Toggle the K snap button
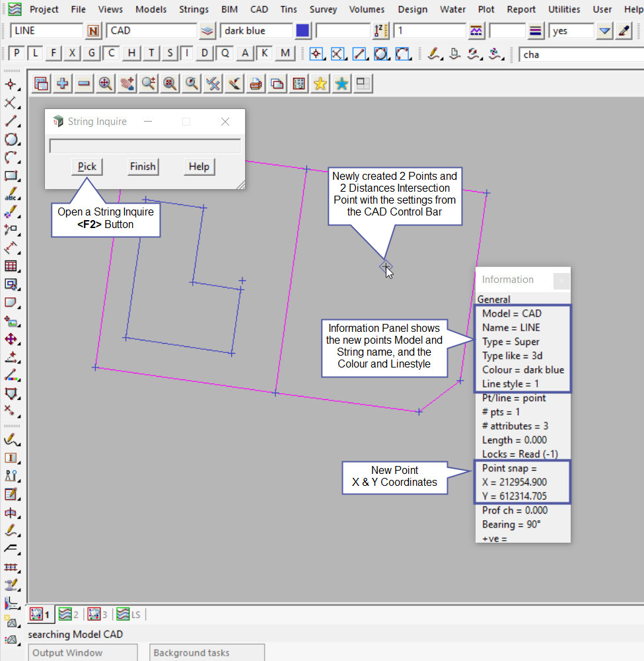The height and width of the screenshot is (661, 644). click(265, 54)
